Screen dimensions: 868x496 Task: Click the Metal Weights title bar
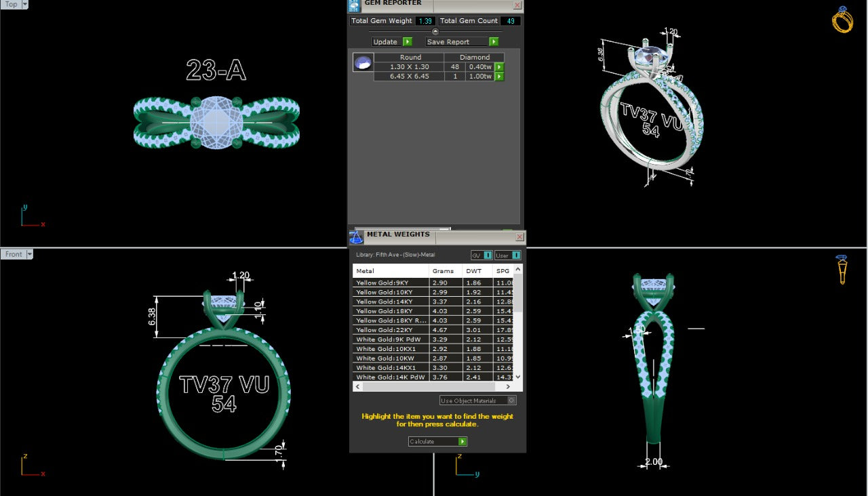[x=439, y=236]
